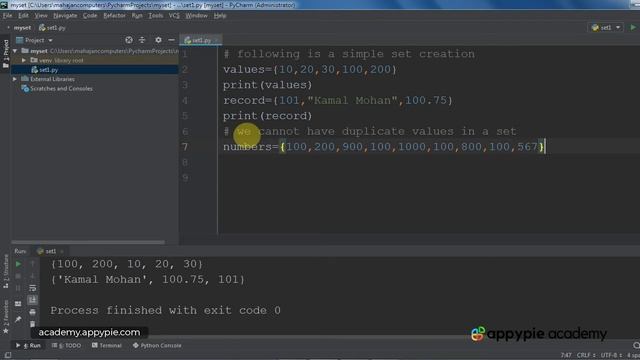Open the Python Console tool window
The image size is (640, 360).
(157, 346)
